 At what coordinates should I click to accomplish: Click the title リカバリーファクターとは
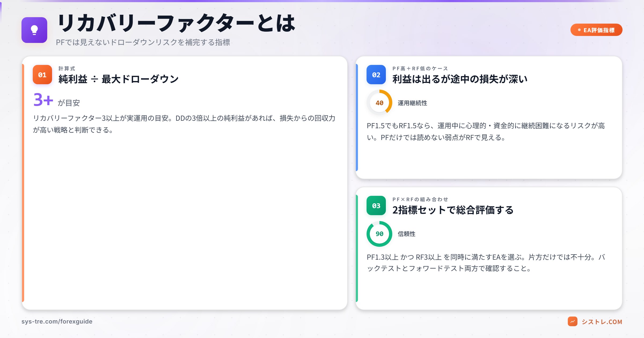click(177, 23)
